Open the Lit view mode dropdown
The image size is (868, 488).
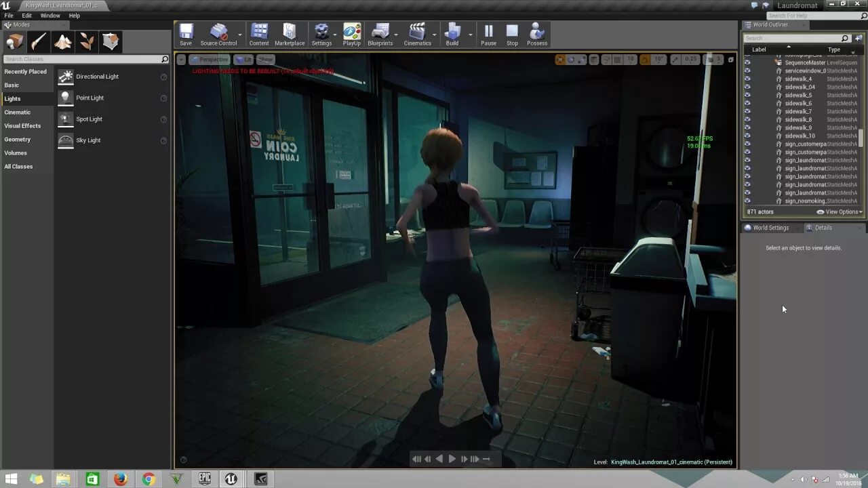[x=243, y=60]
